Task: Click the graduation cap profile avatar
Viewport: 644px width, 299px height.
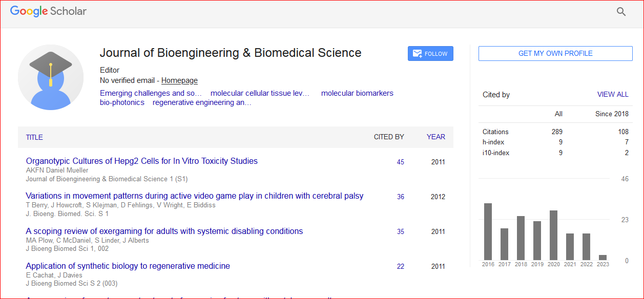Action: 51,77
